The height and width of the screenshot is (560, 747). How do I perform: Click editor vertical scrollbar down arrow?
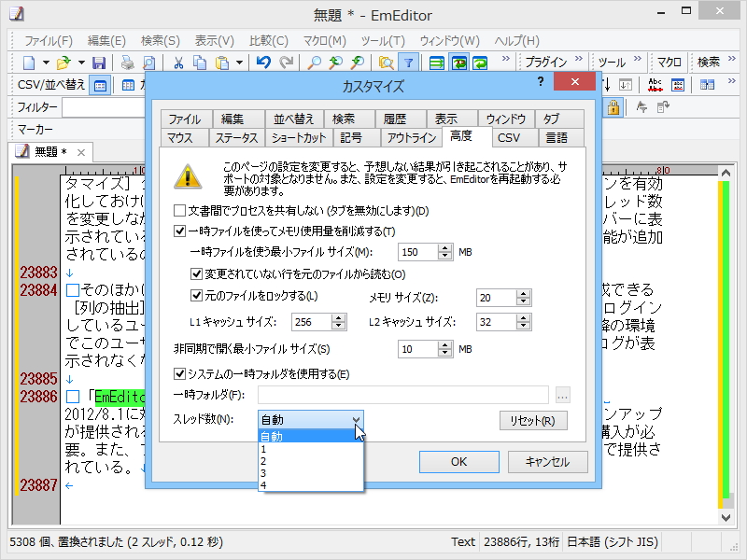(726, 517)
